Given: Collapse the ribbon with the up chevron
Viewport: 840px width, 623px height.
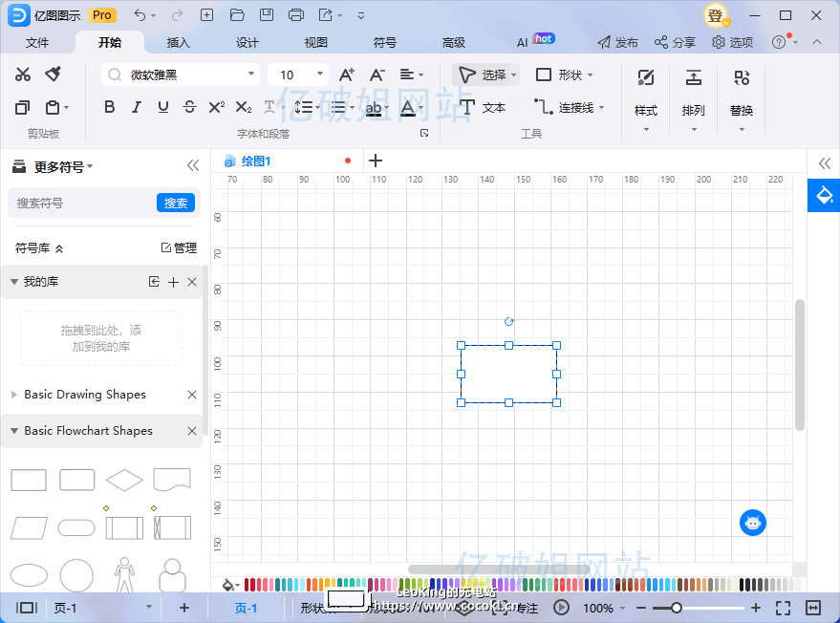Looking at the screenshot, I should tap(817, 42).
